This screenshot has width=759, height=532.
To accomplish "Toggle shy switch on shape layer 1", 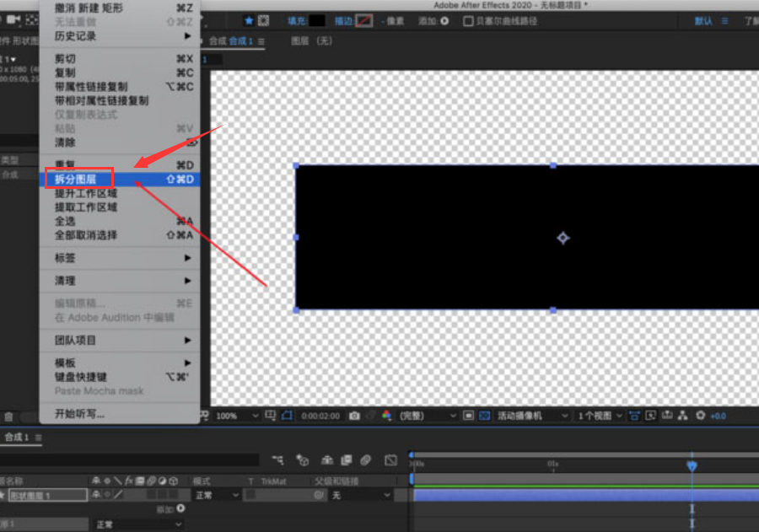I will pos(96,494).
